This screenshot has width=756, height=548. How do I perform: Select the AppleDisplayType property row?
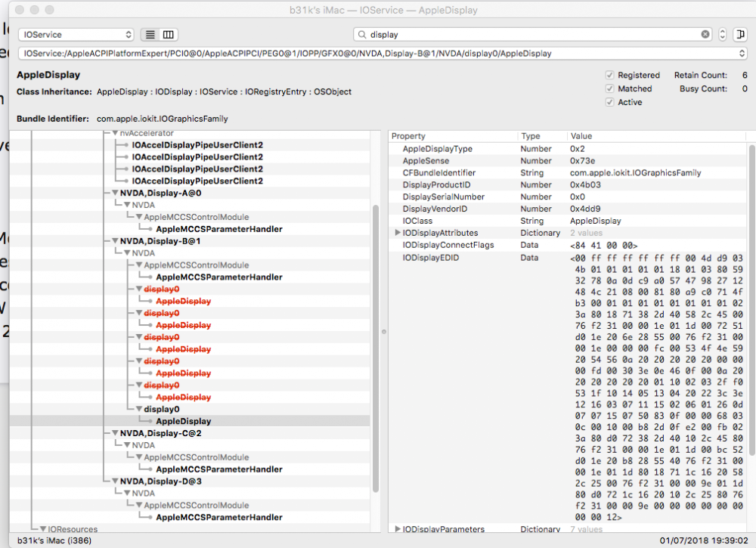[x=568, y=149]
